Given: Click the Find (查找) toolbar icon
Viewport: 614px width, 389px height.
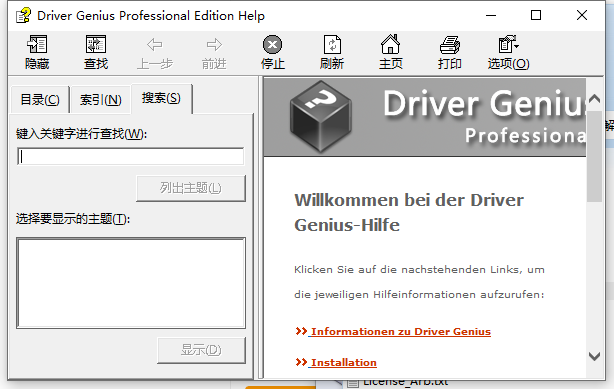Looking at the screenshot, I should coord(96,44).
